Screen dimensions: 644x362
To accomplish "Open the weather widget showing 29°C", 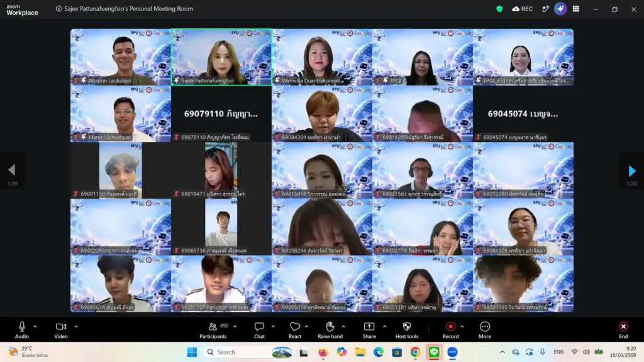I will coord(28,352).
